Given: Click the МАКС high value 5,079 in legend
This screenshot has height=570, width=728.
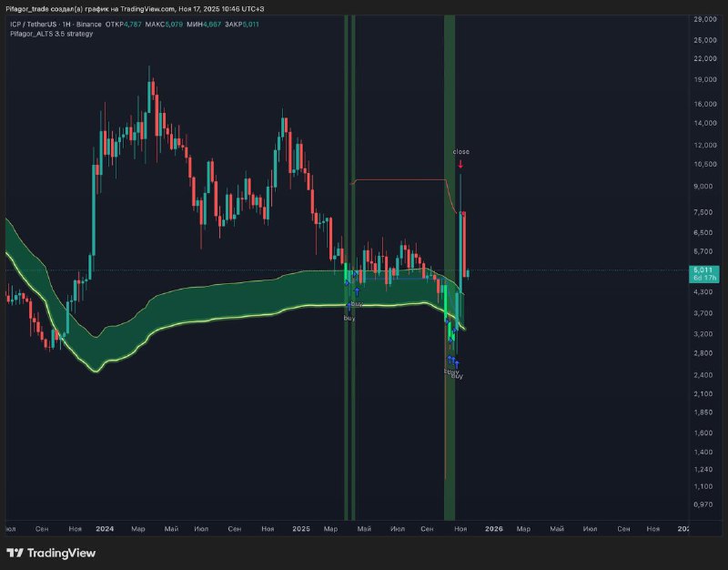Looking at the screenshot, I should 172,24.
